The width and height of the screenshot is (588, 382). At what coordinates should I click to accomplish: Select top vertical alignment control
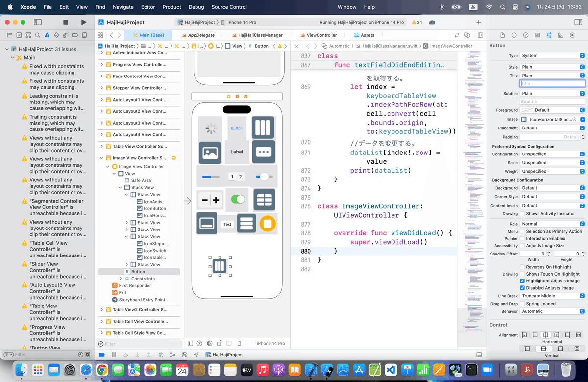527,349
